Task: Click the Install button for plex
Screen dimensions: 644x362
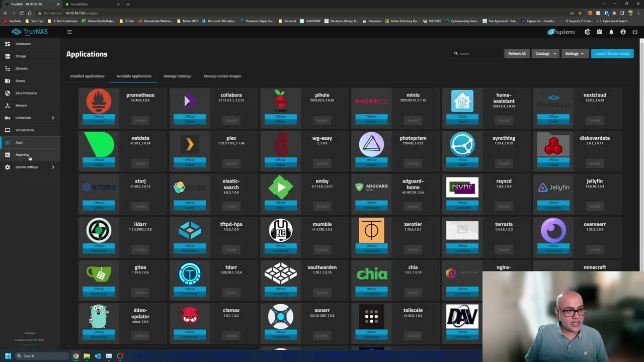Action: [231, 163]
